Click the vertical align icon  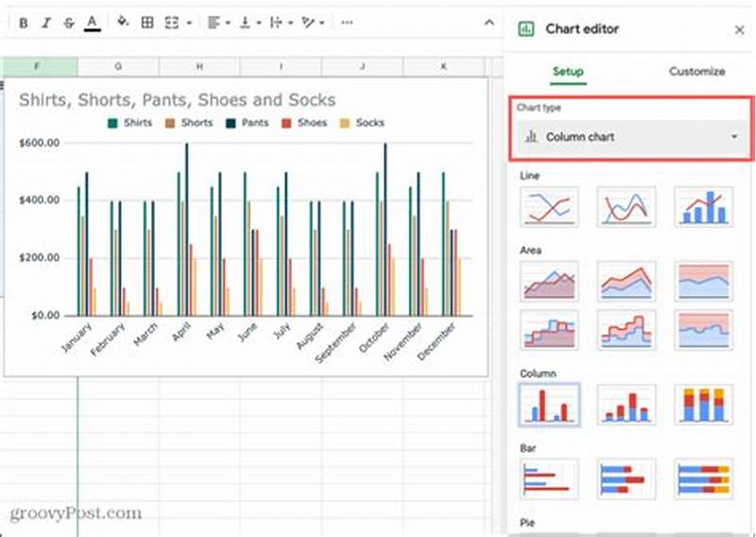point(245,22)
